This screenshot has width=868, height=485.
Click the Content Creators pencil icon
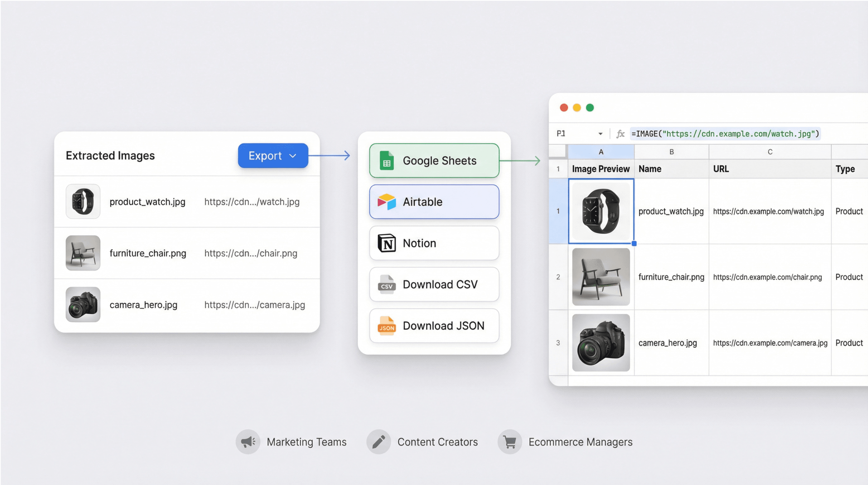(x=379, y=441)
